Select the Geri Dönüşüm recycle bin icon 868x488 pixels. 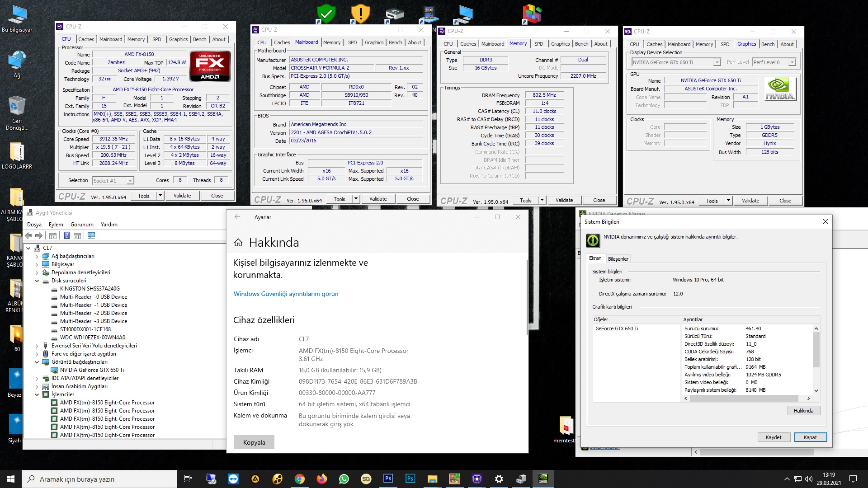17,113
